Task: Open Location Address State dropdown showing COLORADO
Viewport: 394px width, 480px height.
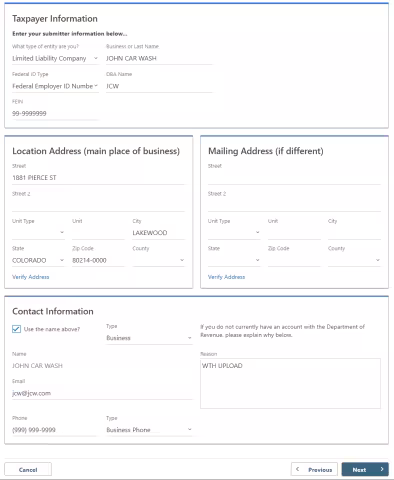Action: (x=38, y=260)
